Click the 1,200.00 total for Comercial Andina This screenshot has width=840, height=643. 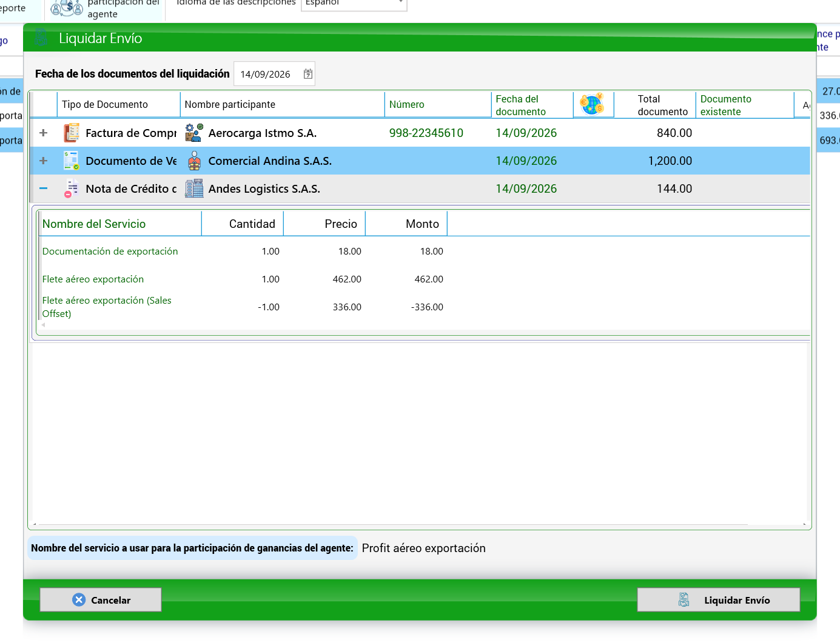tap(670, 161)
